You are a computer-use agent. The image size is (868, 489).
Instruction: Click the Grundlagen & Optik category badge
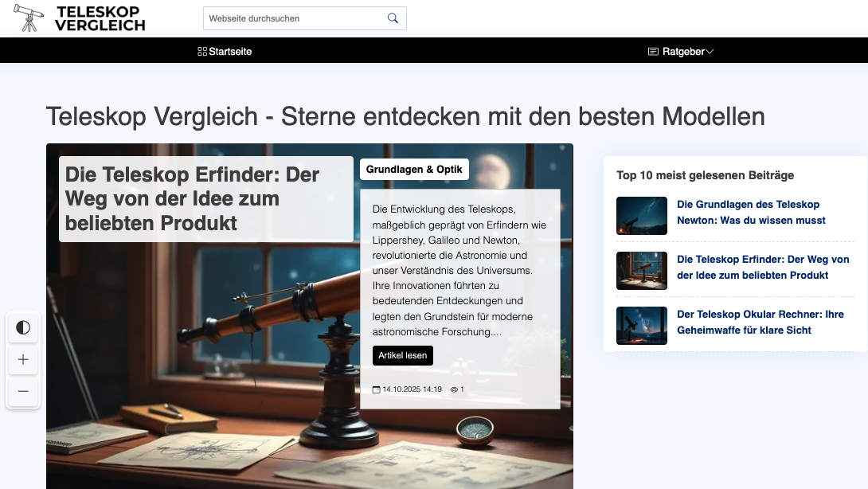pyautogui.click(x=414, y=169)
